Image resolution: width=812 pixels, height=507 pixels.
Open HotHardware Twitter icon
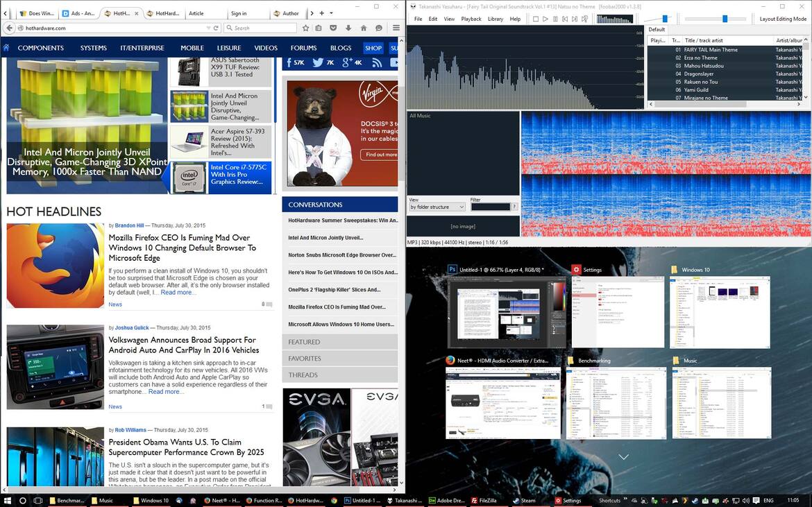pos(318,62)
